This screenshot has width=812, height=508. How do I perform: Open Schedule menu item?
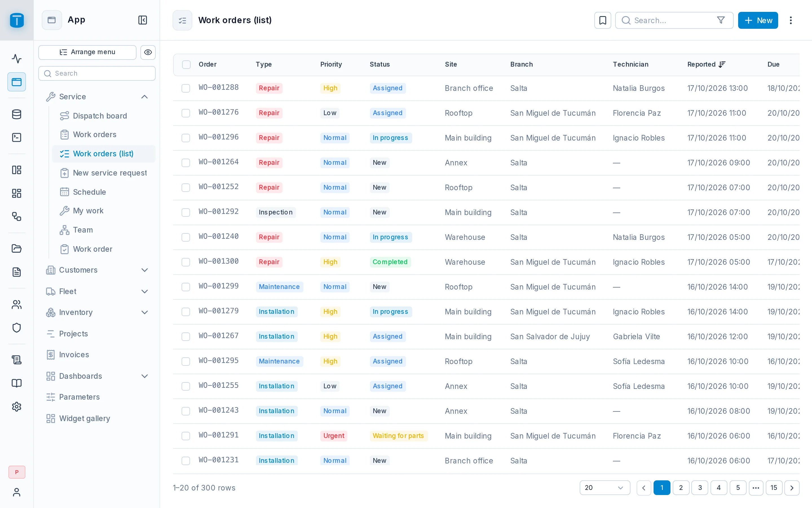tap(104, 192)
